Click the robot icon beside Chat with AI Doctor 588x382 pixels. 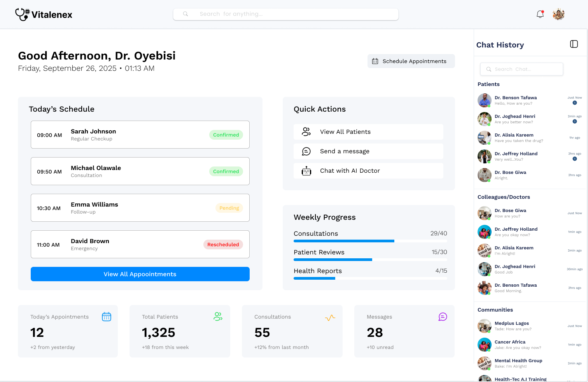pyautogui.click(x=306, y=171)
